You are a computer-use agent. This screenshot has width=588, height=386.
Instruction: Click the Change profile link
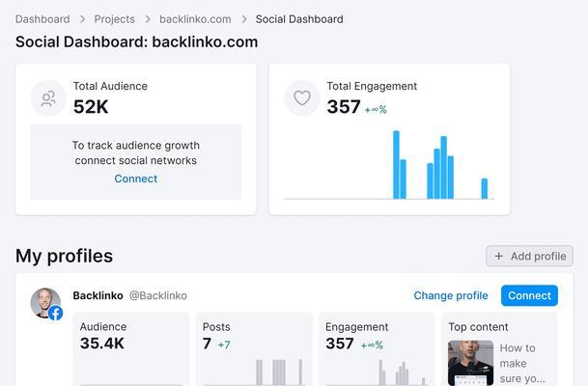pyautogui.click(x=451, y=295)
